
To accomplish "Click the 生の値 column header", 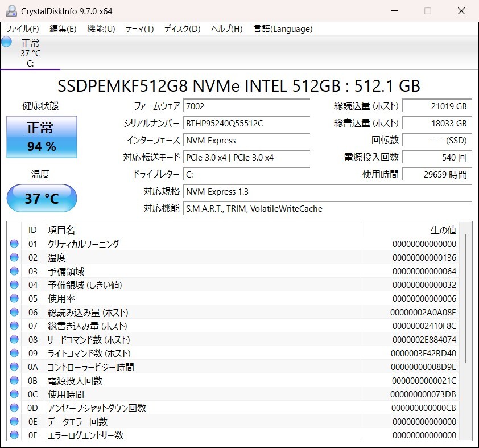I will point(443,230).
